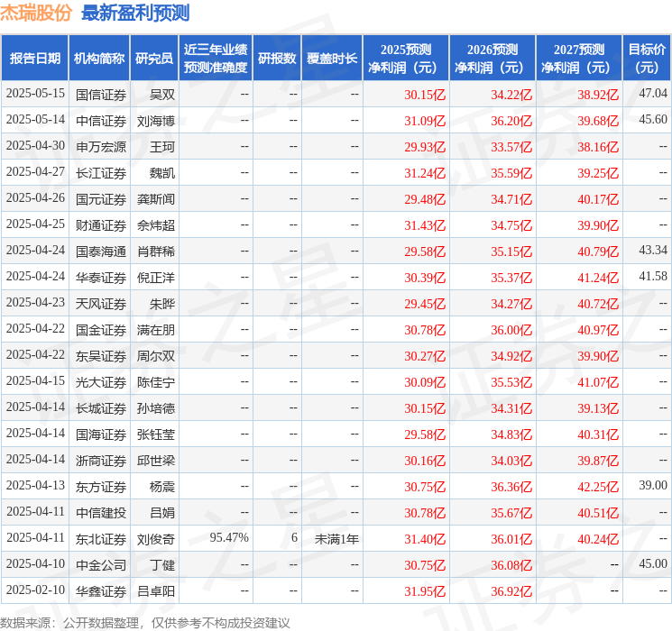Select the 财通证券 institution cell

101,225
